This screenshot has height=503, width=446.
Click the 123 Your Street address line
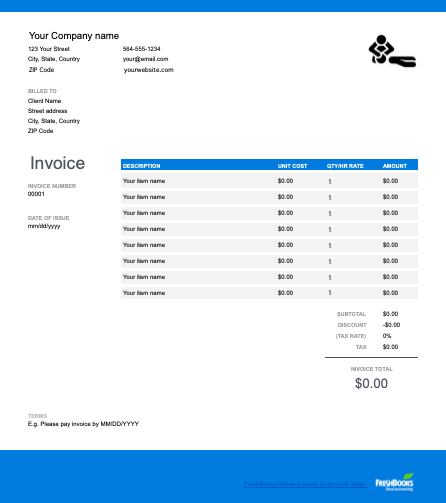point(49,49)
